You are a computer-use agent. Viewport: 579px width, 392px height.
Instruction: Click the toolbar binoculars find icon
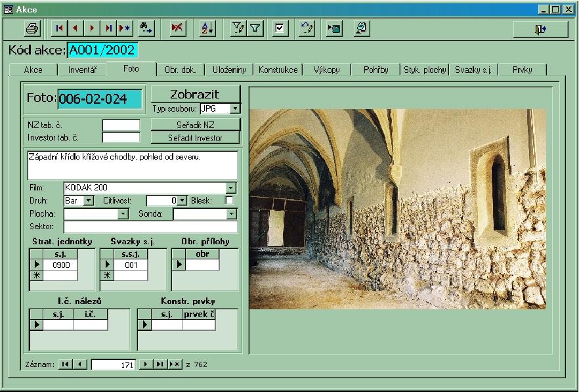(146, 28)
